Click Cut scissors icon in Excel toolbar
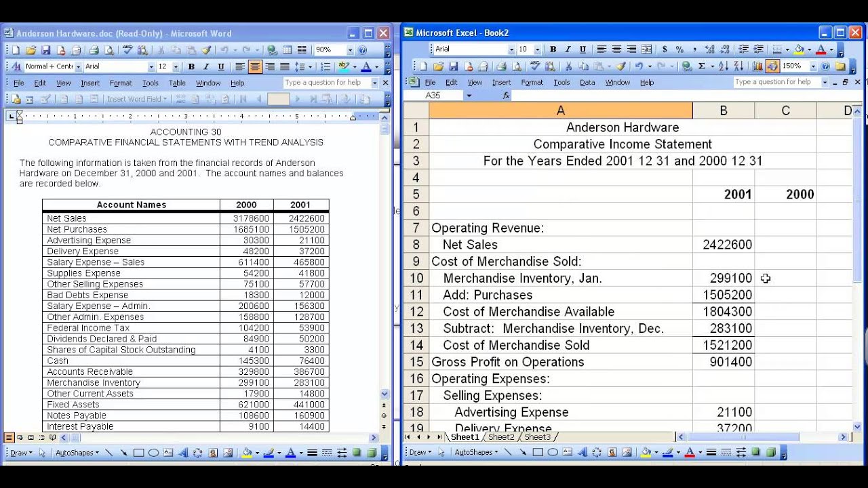Image resolution: width=868 pixels, height=488 pixels. point(568,66)
